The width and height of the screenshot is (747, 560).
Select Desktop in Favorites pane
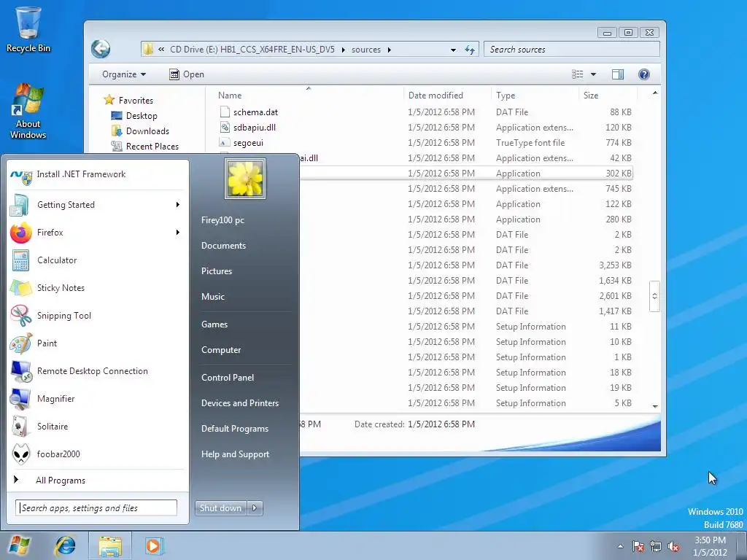[x=134, y=116]
